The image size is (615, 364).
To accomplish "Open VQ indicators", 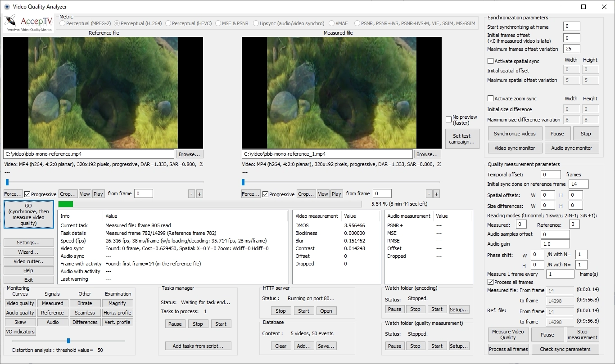I will click(20, 332).
